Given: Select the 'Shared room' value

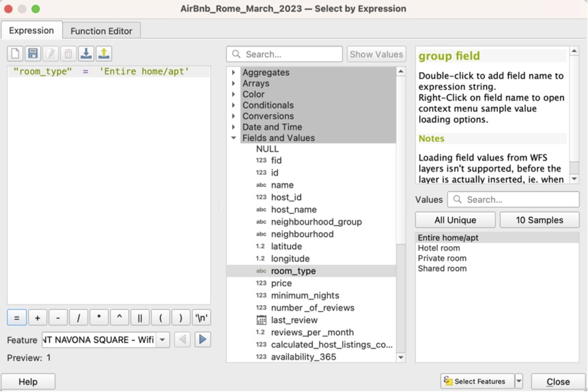Looking at the screenshot, I should [x=497, y=268].
